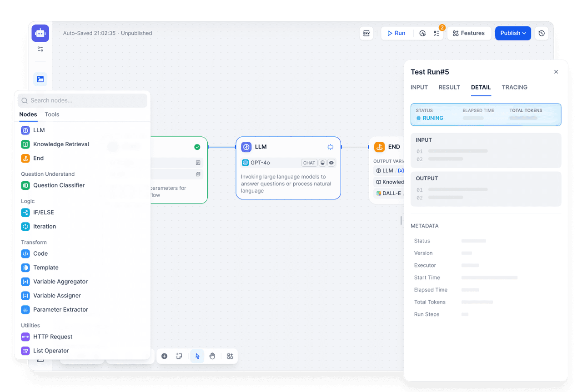Click the Knowledge output variable row

pos(389,182)
